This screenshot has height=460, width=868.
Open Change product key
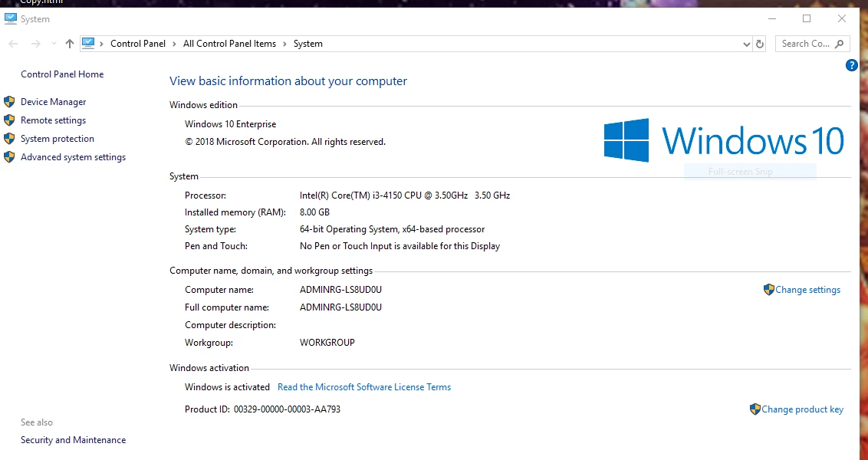pyautogui.click(x=802, y=409)
